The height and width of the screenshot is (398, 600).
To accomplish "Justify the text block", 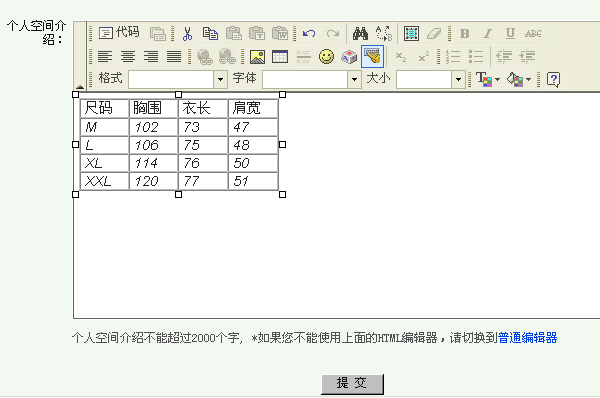I will (174, 57).
